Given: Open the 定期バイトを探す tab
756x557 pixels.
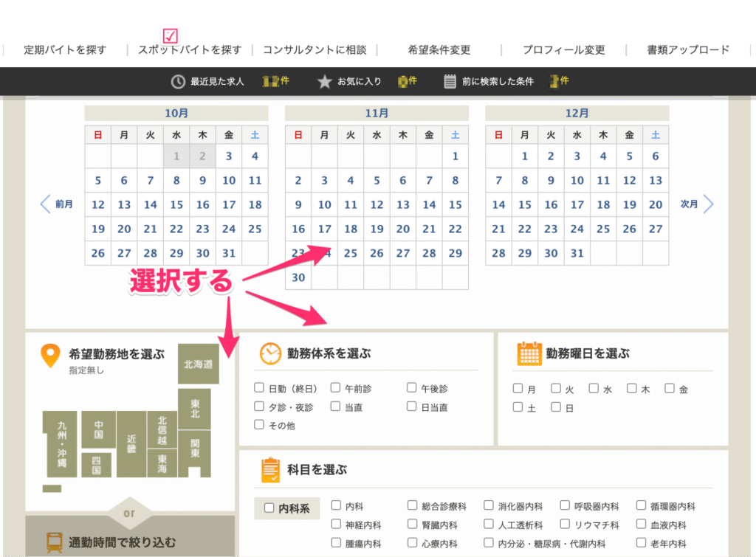Looking at the screenshot, I should pos(65,50).
